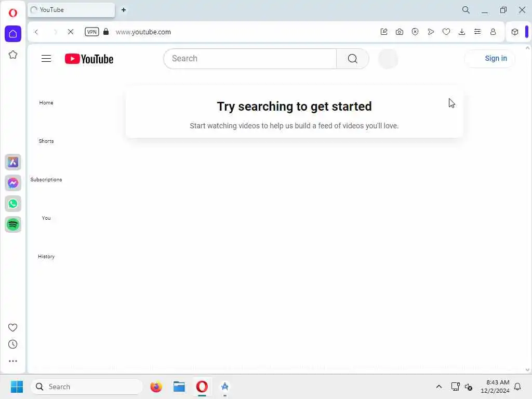
Task: Toggle the Opera VPN badge
Action: click(x=91, y=32)
